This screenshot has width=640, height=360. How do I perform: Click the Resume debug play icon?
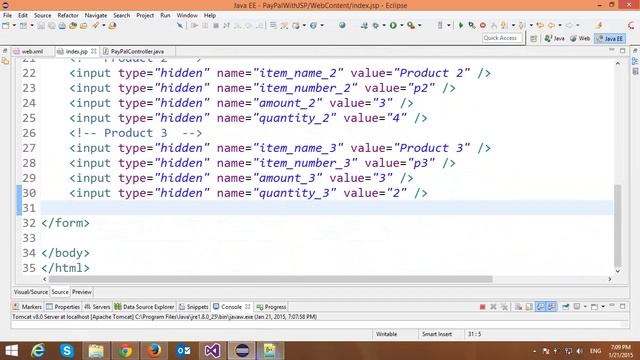(x=195, y=25)
